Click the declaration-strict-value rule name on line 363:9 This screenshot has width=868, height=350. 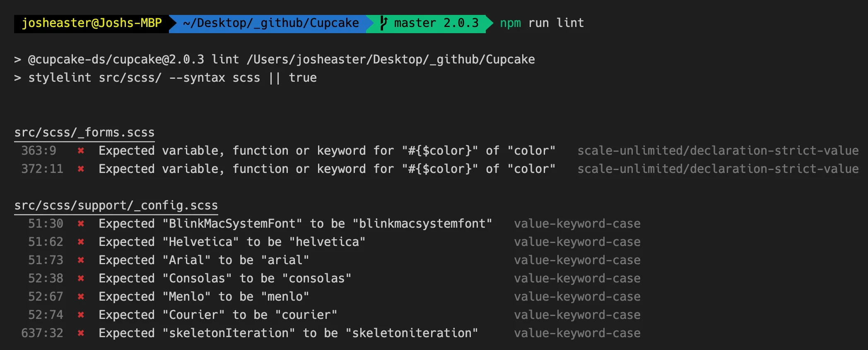pyautogui.click(x=718, y=151)
